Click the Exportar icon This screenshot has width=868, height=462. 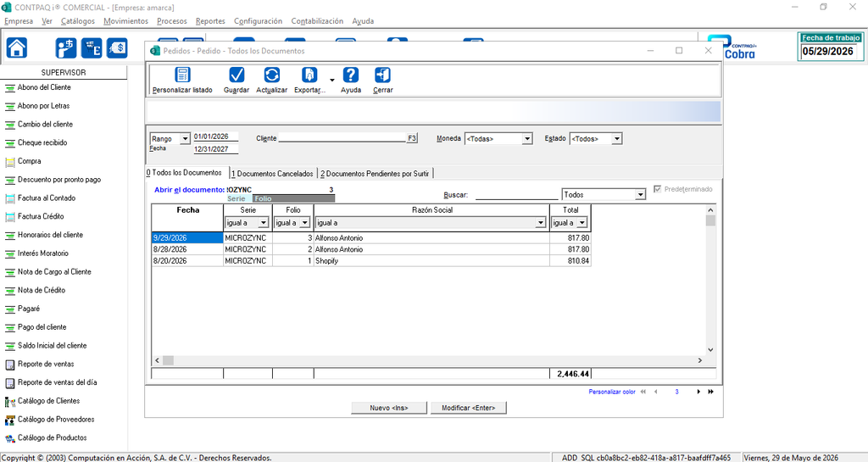(x=309, y=75)
